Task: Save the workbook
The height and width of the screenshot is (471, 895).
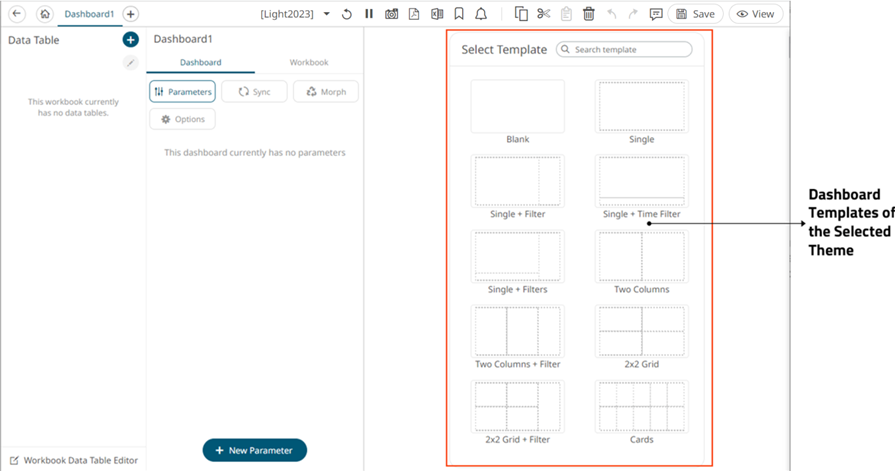Action: (x=695, y=14)
